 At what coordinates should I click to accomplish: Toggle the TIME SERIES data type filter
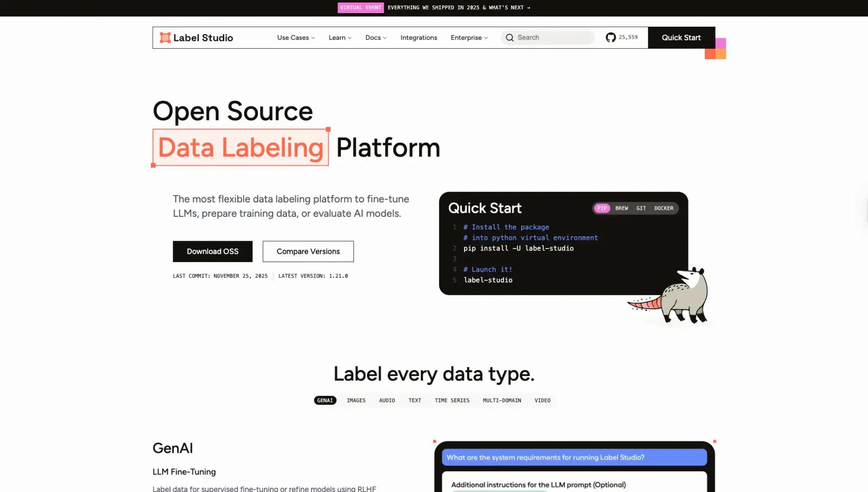tap(452, 400)
